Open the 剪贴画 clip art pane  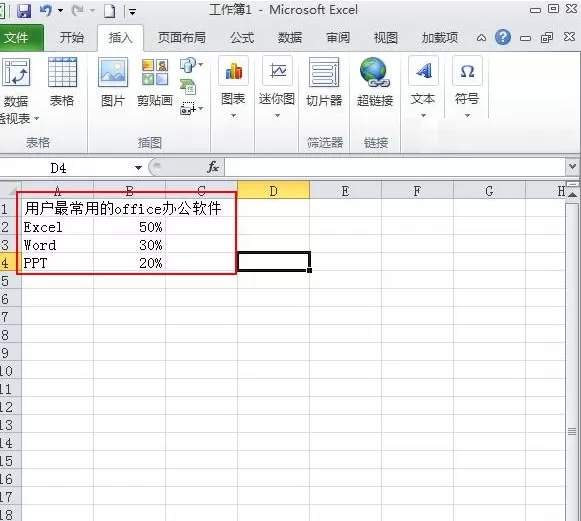click(155, 82)
